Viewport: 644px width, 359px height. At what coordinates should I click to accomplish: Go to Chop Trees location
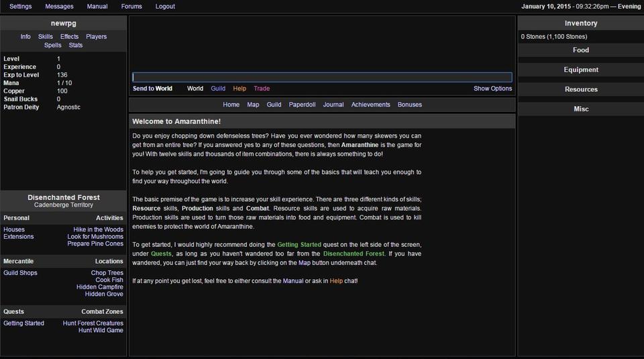[x=107, y=273]
